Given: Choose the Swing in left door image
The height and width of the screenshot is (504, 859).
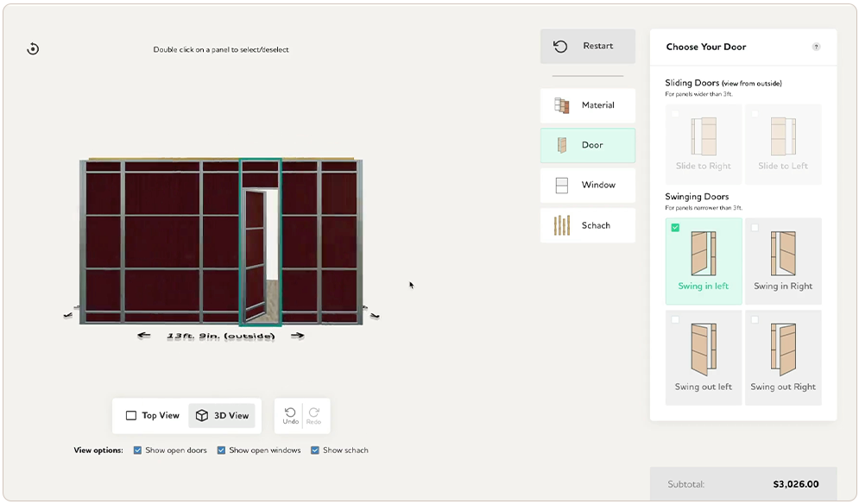Looking at the screenshot, I should point(704,253).
